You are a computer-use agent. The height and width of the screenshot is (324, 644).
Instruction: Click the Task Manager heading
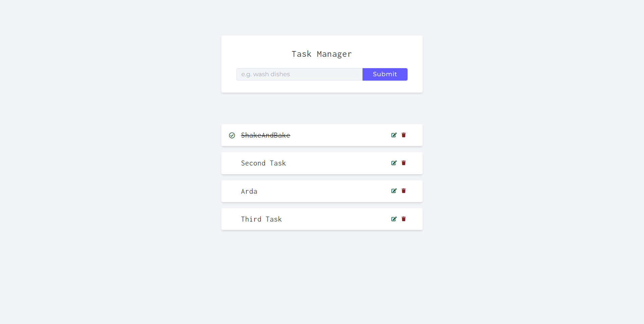(322, 54)
